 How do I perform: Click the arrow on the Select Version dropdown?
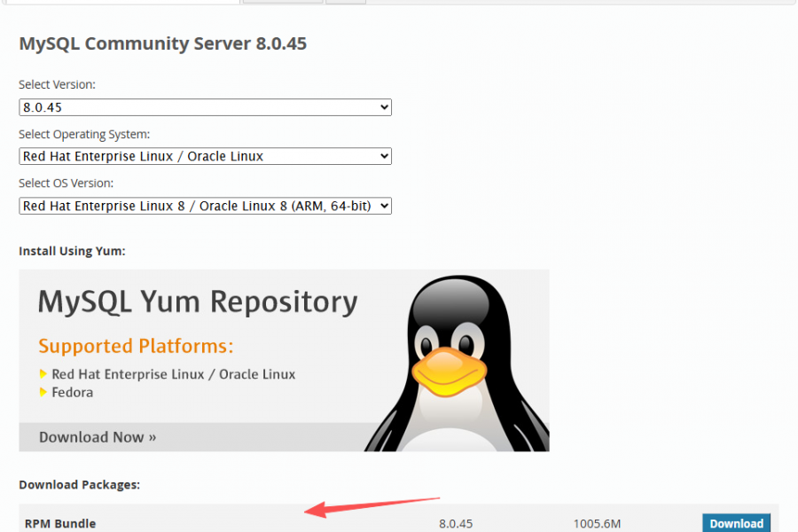384,107
